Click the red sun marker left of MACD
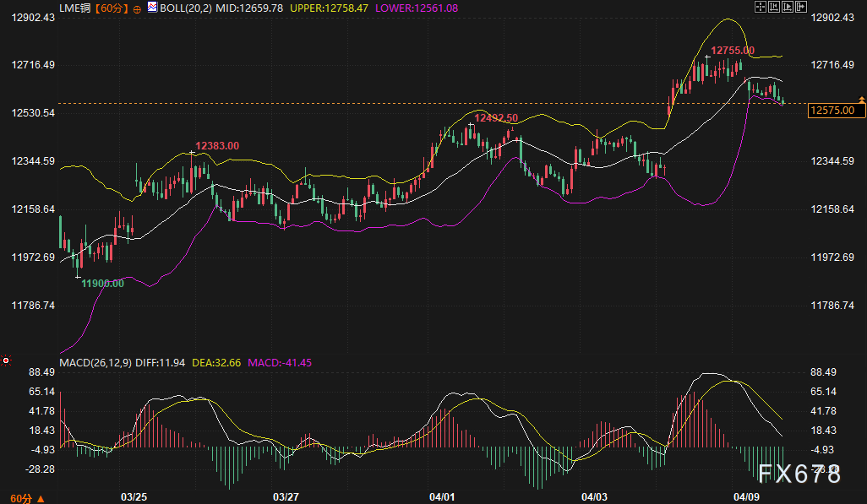 [7, 361]
